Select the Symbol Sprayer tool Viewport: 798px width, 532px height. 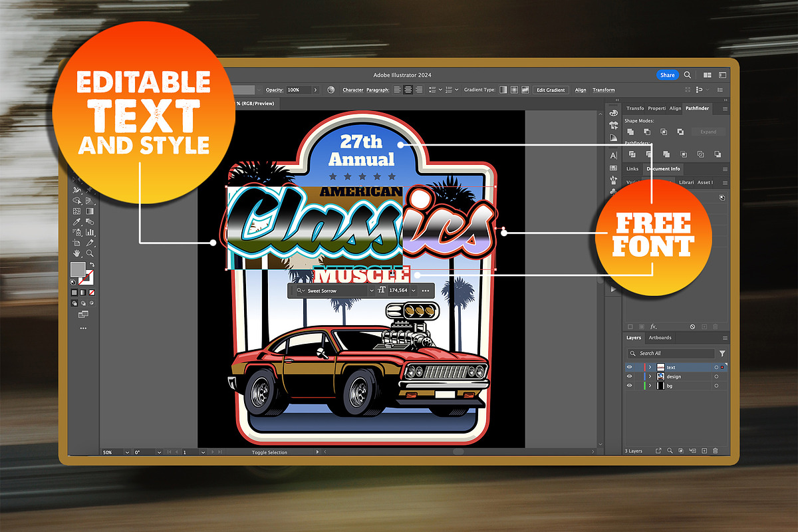tap(77, 232)
